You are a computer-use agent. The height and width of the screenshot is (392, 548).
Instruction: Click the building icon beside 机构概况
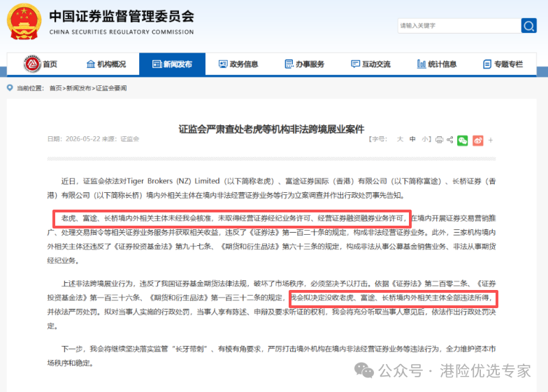91,64
